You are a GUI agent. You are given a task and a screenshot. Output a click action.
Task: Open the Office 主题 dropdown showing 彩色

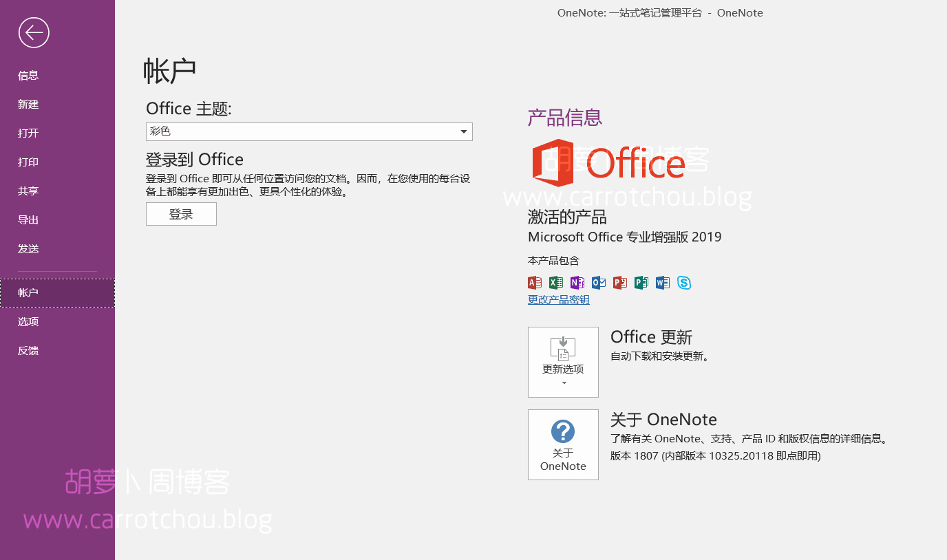click(309, 131)
